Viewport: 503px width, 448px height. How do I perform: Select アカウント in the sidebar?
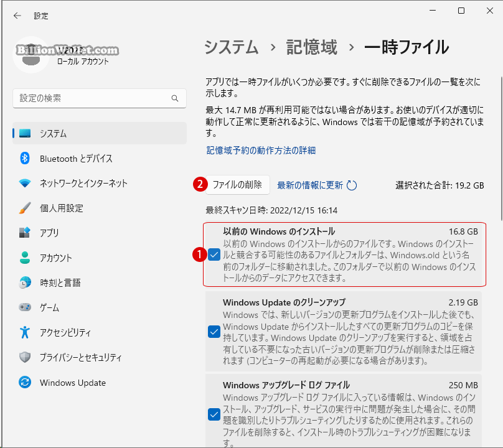pyautogui.click(x=100, y=258)
